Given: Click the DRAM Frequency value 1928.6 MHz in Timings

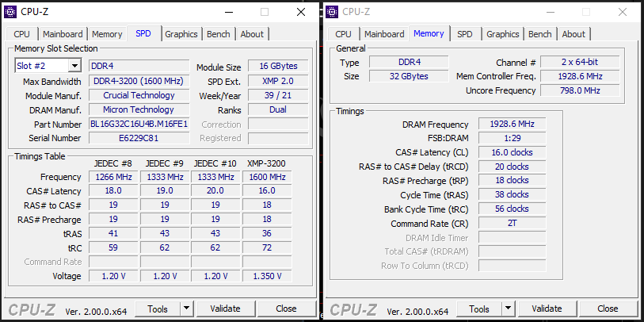Looking at the screenshot, I should [513, 125].
